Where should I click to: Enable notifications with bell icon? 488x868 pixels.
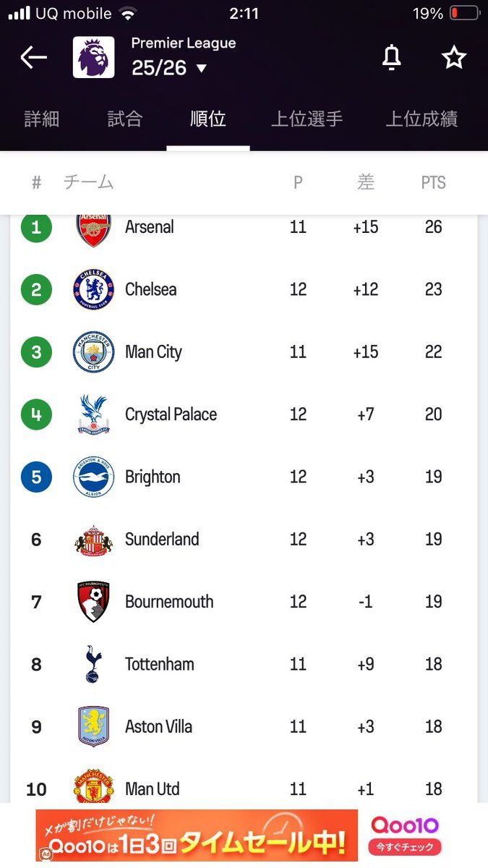[391, 57]
